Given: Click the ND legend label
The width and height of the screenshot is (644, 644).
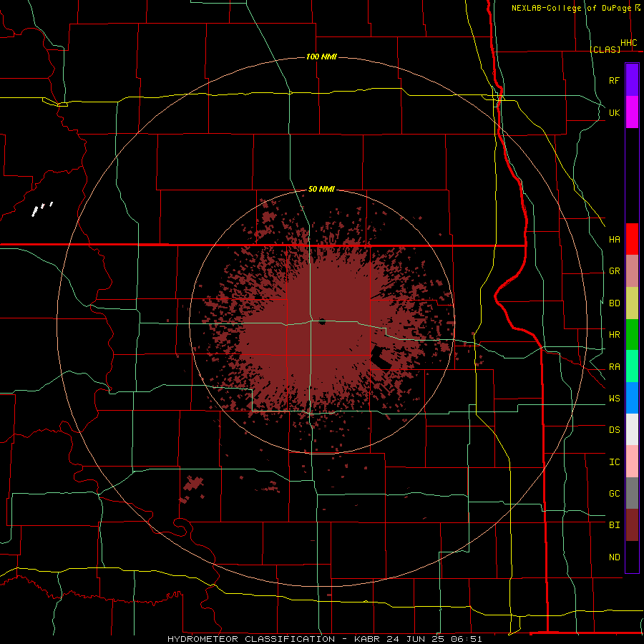Looking at the screenshot, I should click(614, 557).
